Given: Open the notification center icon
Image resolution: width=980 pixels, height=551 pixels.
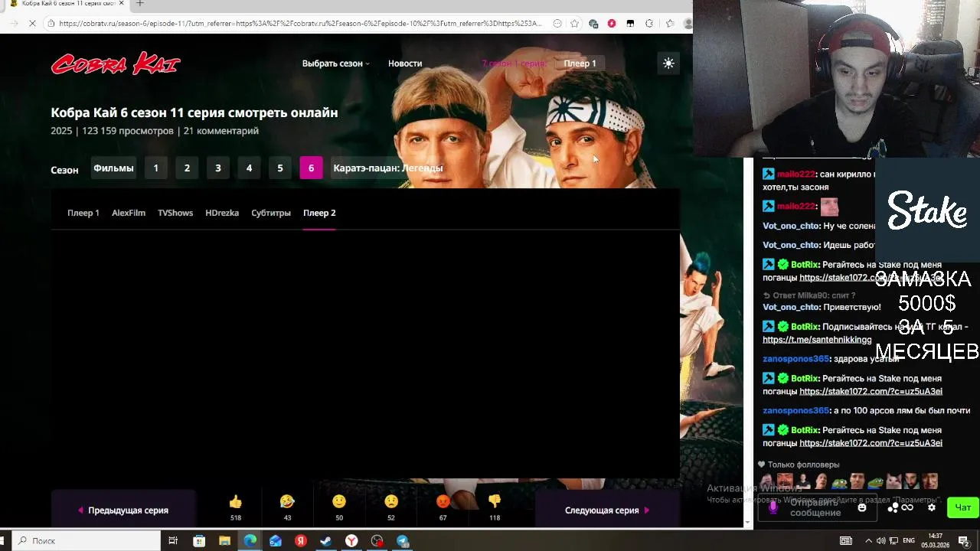Looking at the screenshot, I should pos(964,541).
